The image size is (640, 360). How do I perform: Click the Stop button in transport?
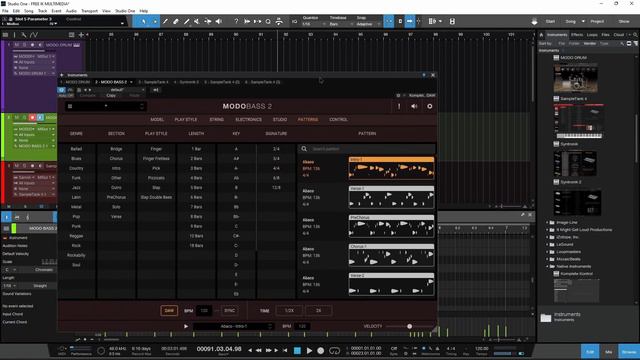coord(297,351)
